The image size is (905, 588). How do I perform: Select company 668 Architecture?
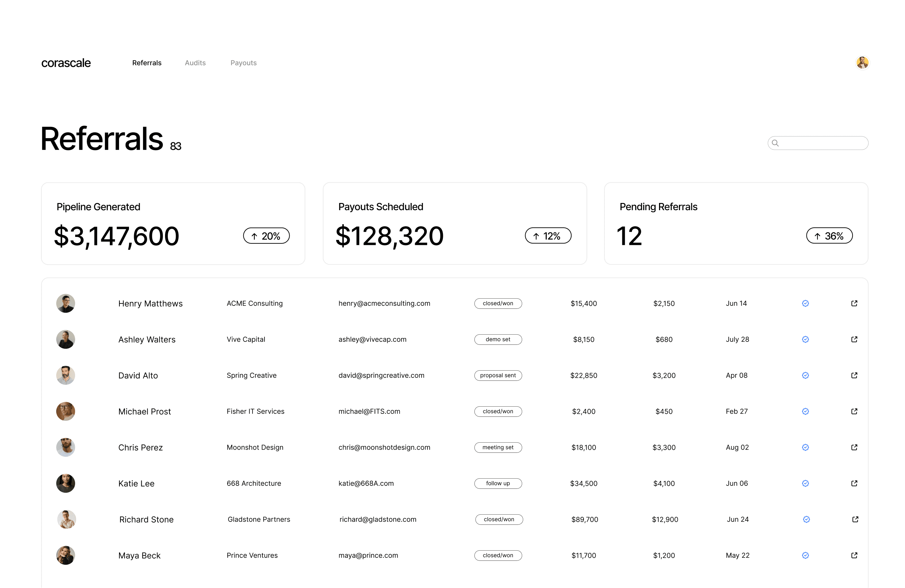254,483
